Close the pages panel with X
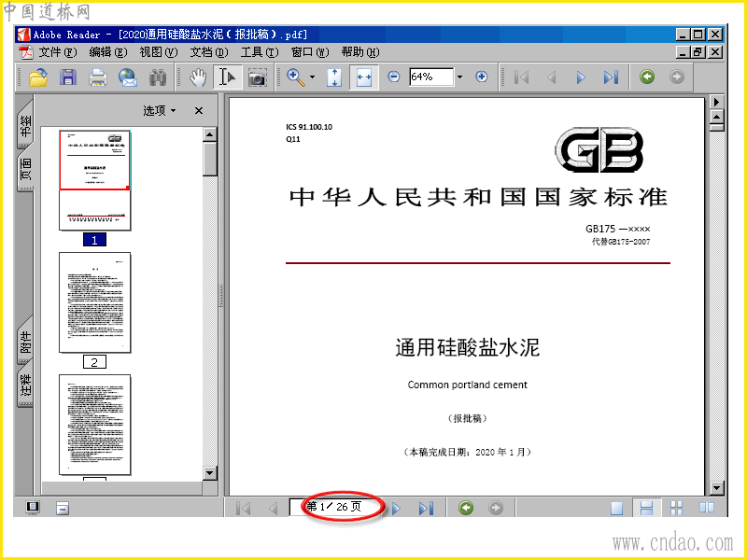 [x=199, y=110]
